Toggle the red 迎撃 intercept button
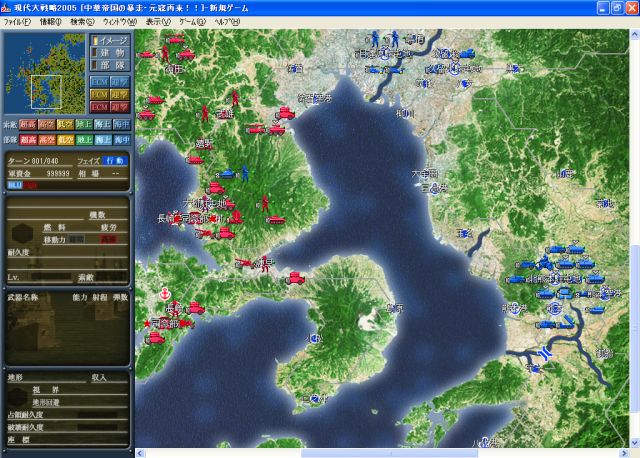Viewport: 640px width, 458px height. (120, 107)
